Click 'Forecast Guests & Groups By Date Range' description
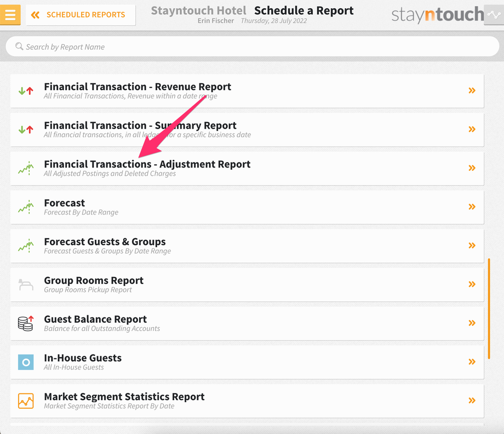This screenshot has width=504, height=434. 107,251
